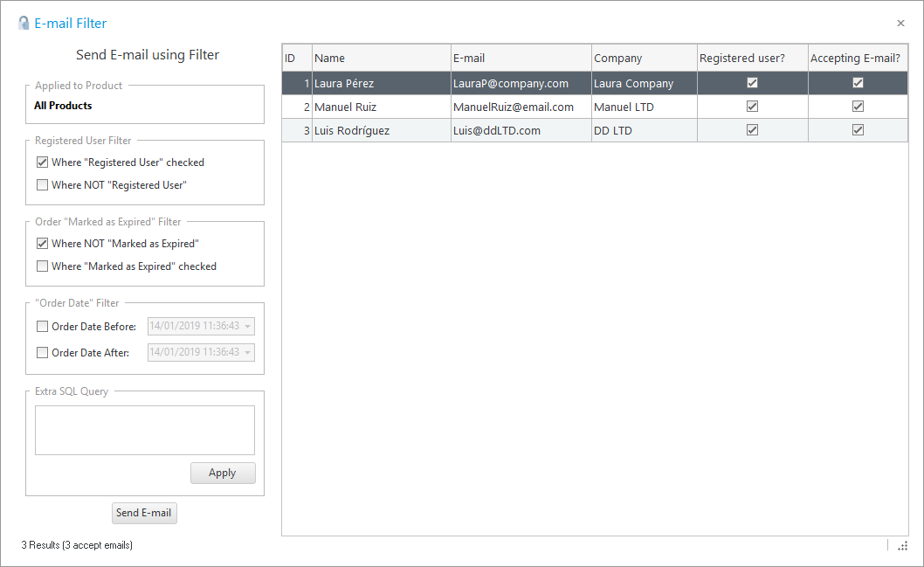
Task: Click the 3 Results status bar text
Action: pyautogui.click(x=77, y=545)
